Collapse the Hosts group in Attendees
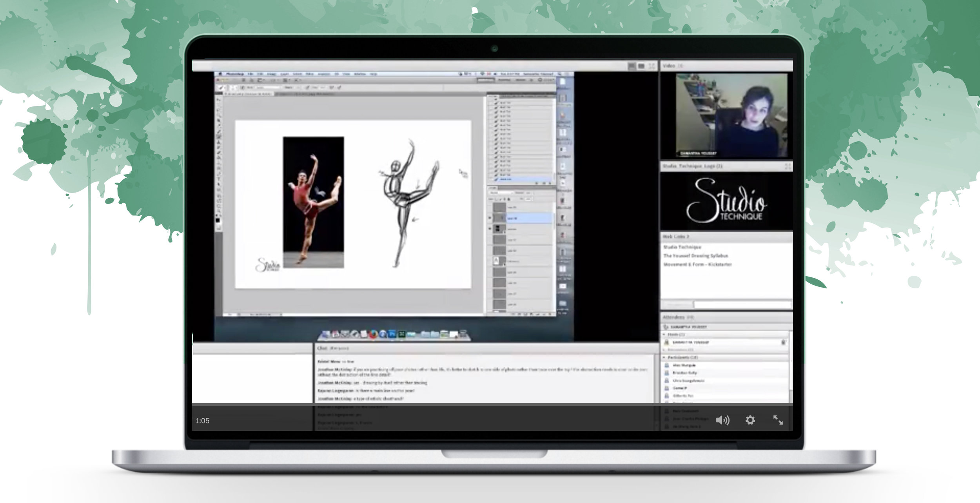980x503 pixels. pyautogui.click(x=664, y=334)
